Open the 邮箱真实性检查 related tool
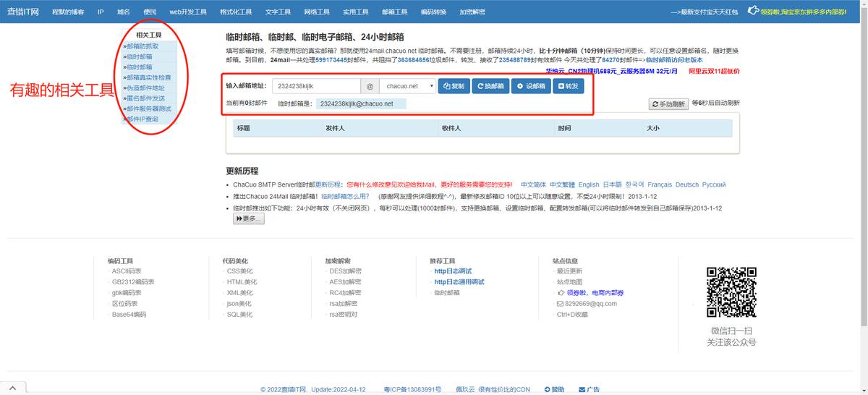Viewport: 868px width, 395px height. coord(148,77)
